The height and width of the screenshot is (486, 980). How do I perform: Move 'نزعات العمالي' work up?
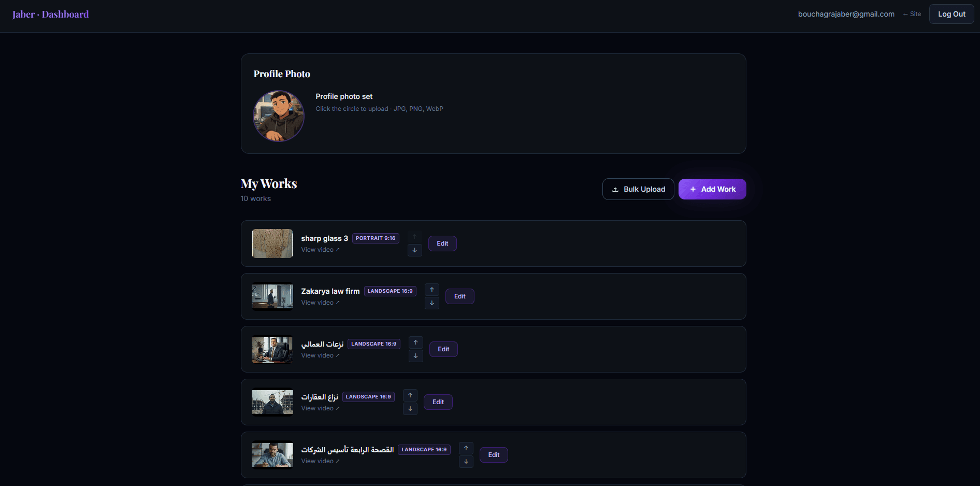[x=415, y=342]
